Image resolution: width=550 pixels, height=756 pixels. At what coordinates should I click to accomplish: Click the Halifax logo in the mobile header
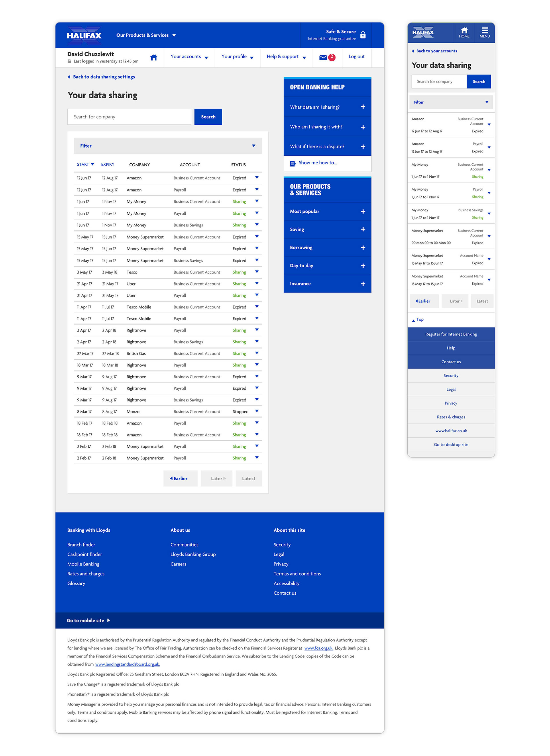pyautogui.click(x=423, y=32)
